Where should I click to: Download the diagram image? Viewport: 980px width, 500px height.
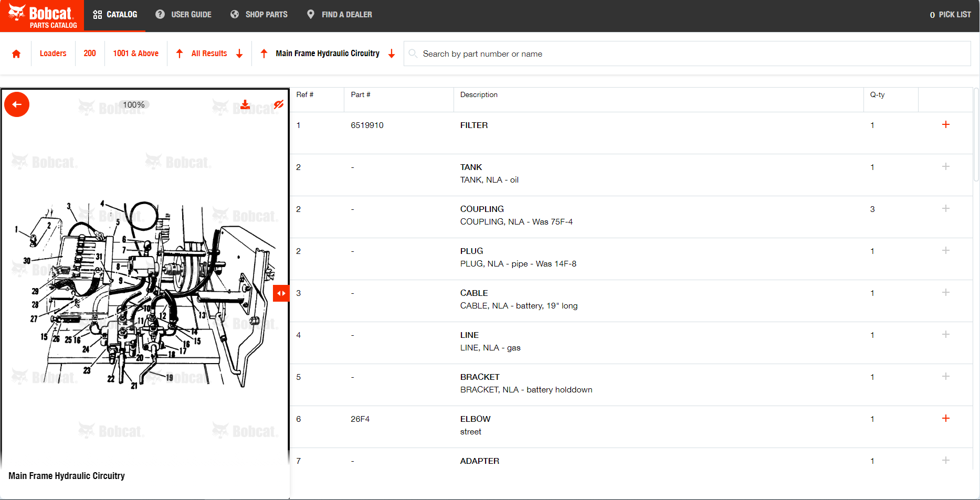pyautogui.click(x=245, y=104)
